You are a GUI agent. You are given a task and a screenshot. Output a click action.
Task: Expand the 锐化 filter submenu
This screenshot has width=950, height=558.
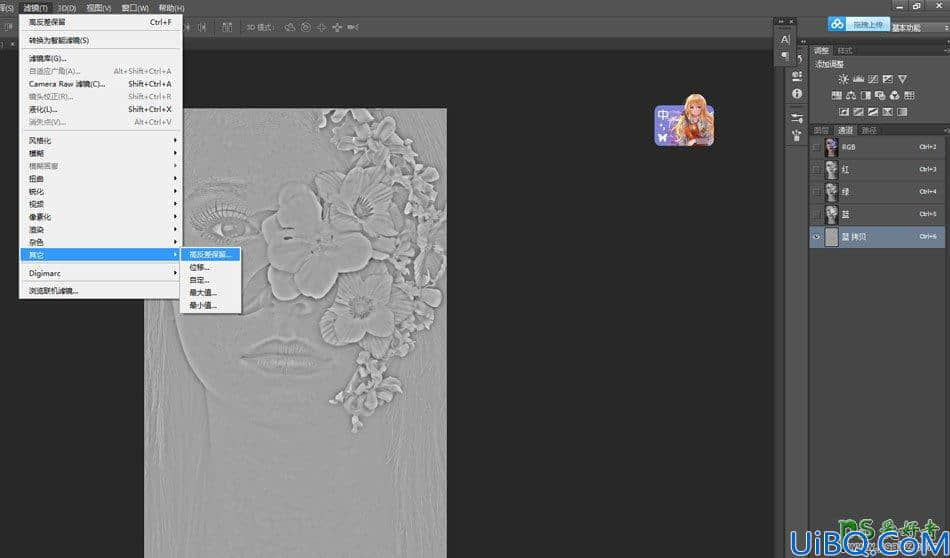101,191
